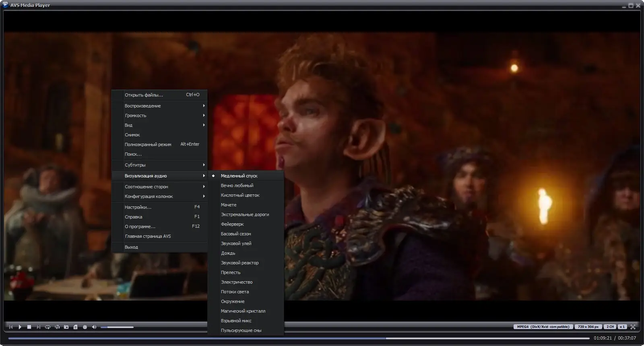Expand the Соотношение сторон submenu
The width and height of the screenshot is (644, 346).
click(159, 187)
